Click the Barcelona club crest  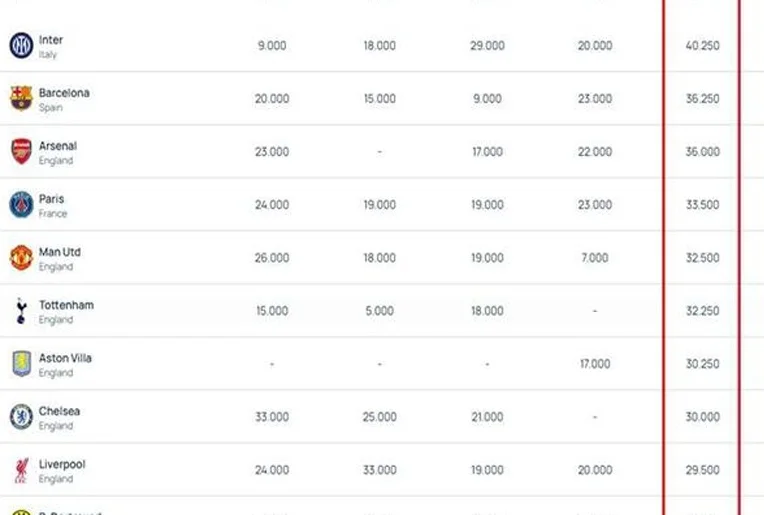[x=21, y=98]
